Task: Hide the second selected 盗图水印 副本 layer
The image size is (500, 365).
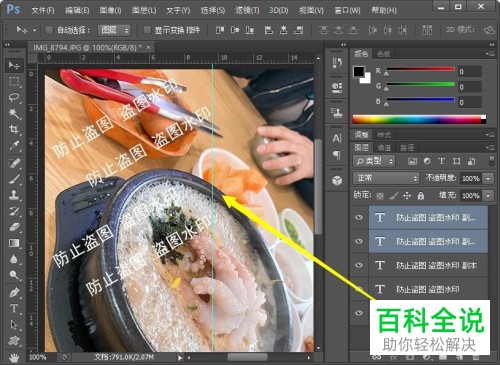Action: pos(359,241)
